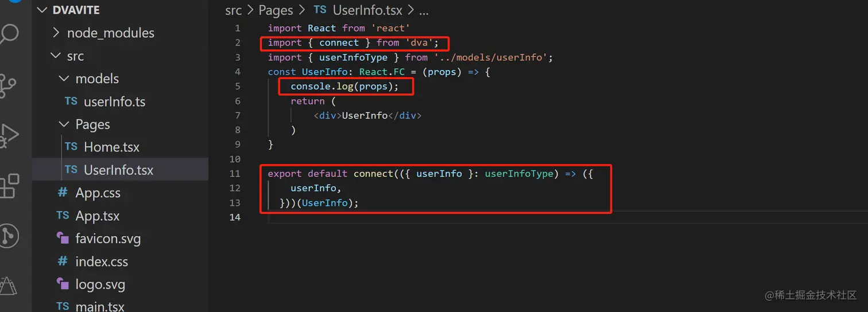Click the return keyword on line 6
Image resolution: width=868 pixels, height=312 pixels.
308,101
